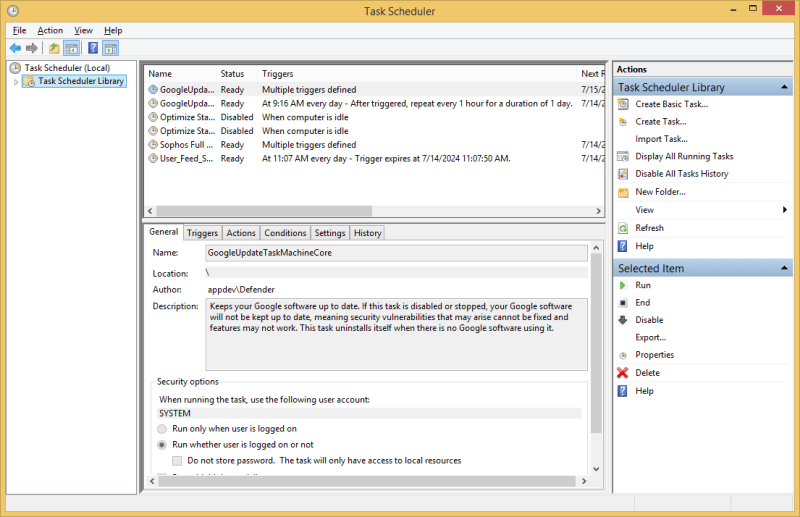Switch to the Settings tab
800x517 pixels.
tap(330, 233)
